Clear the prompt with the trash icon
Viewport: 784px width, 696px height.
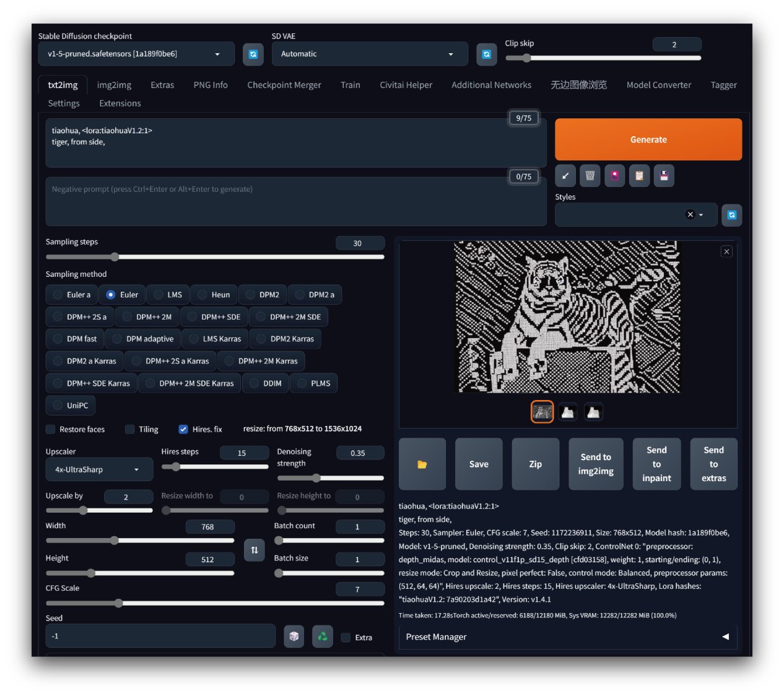(590, 176)
